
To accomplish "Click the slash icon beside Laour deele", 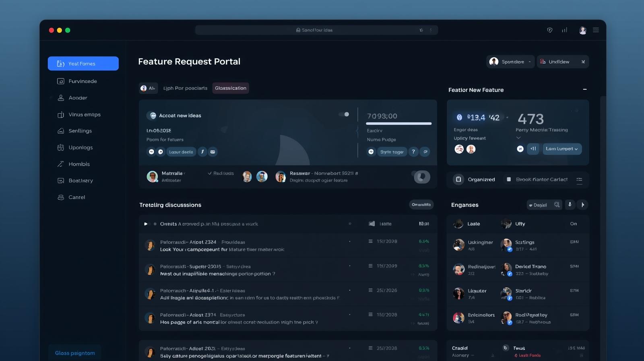I will (202, 152).
